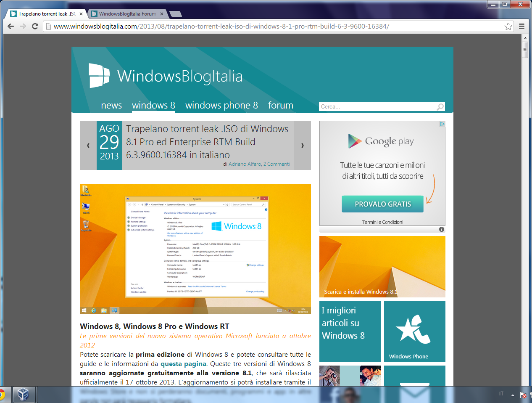Click the PROVALO GRATIS button
The width and height of the screenshot is (532, 403).
pyautogui.click(x=383, y=204)
